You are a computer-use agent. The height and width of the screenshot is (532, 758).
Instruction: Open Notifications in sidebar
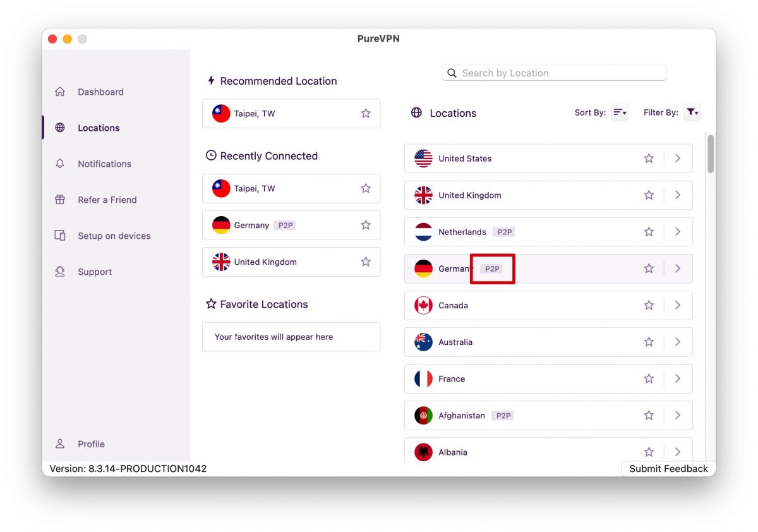point(104,164)
